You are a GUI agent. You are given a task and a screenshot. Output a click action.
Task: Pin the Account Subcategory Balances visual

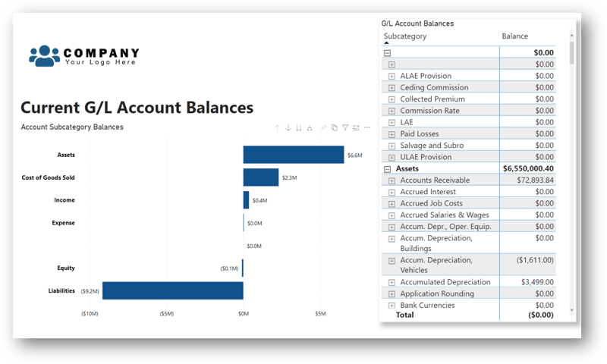tap(323, 127)
